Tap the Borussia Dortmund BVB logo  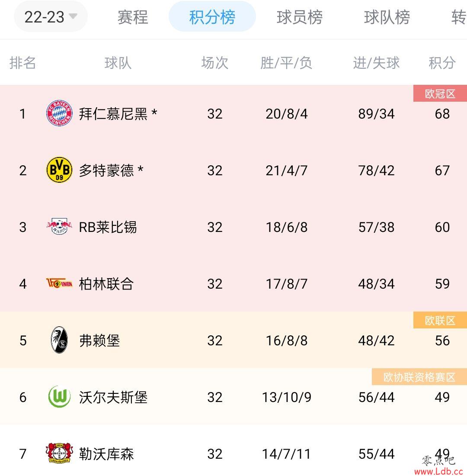coord(59,170)
